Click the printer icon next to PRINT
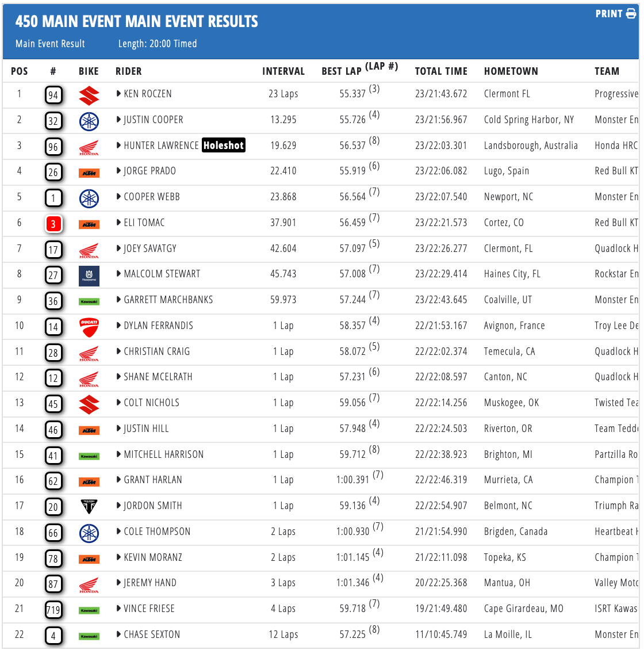The width and height of the screenshot is (644, 650). click(x=631, y=14)
